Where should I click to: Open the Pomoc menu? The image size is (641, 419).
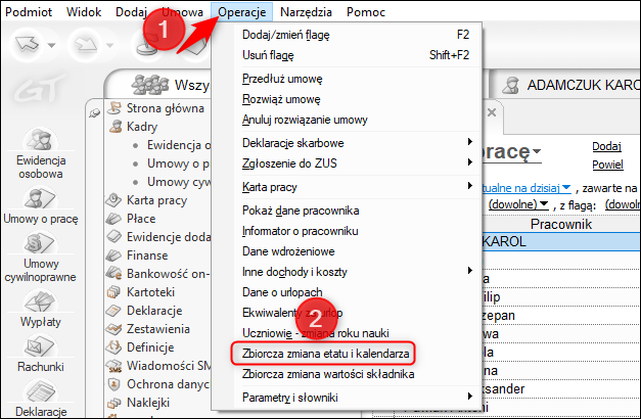(x=366, y=12)
